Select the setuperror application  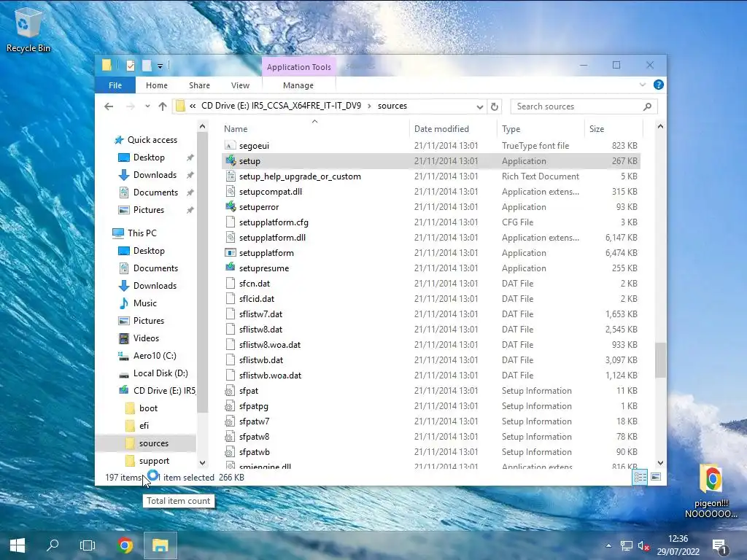(430, 206)
